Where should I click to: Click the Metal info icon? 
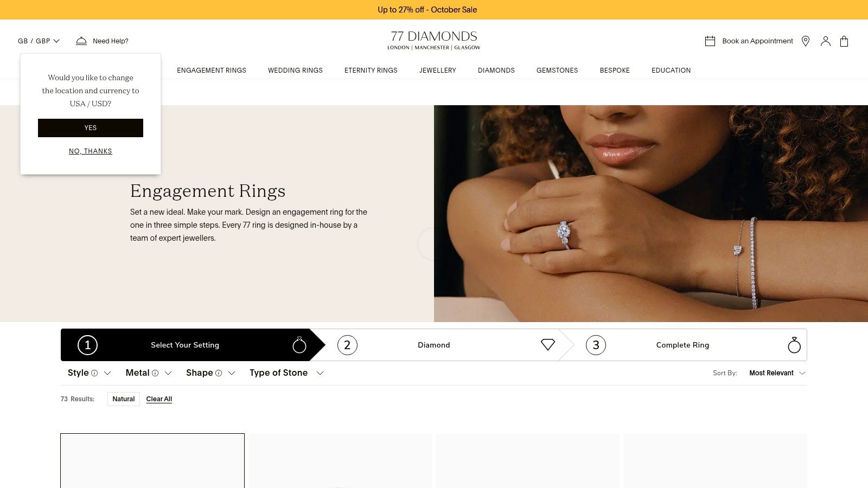[155, 373]
